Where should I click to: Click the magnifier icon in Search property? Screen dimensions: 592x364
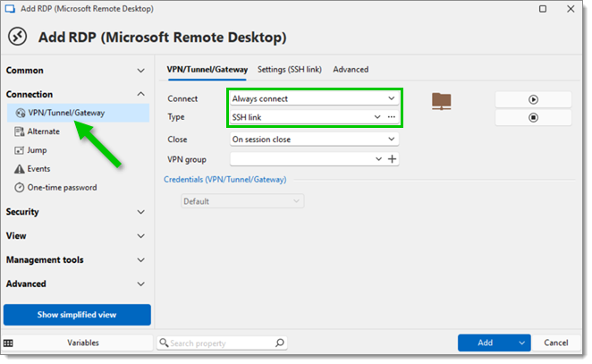[x=279, y=343]
